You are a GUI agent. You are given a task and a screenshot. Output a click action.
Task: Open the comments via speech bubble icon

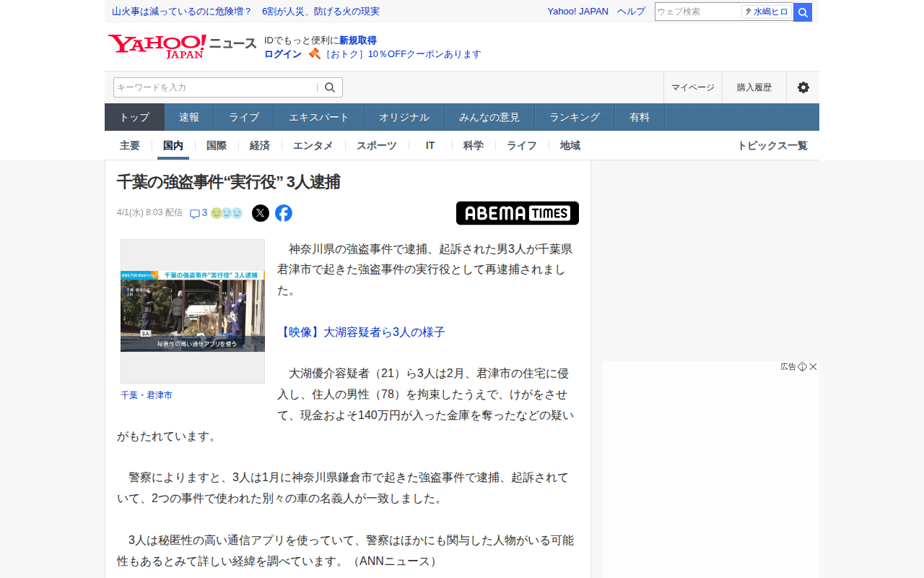[195, 214]
